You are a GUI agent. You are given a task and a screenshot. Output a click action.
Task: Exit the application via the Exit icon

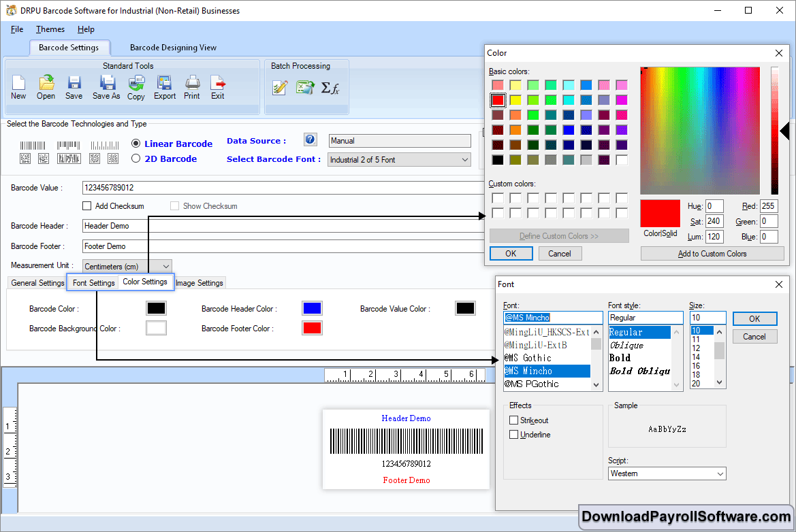217,82
